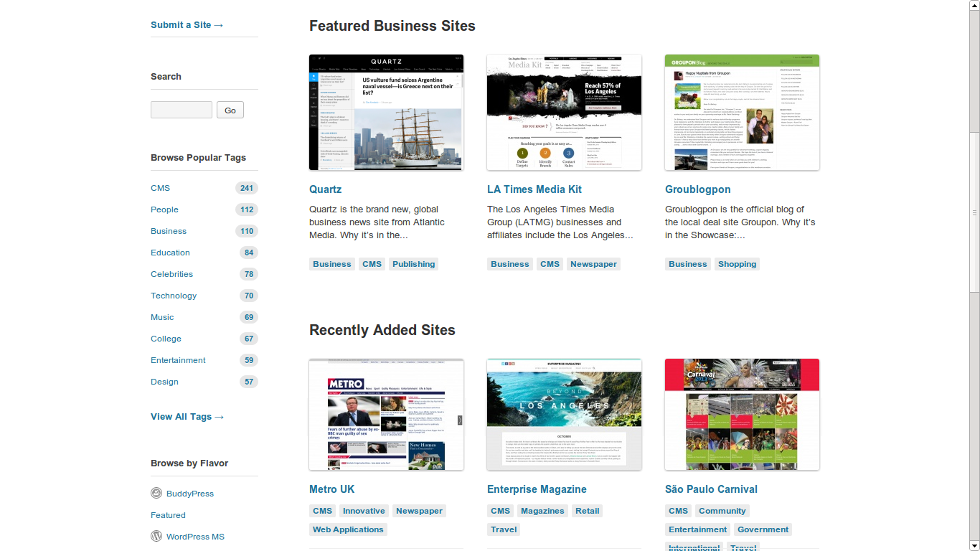Click the search input field
Screen dimensions: 980x551
pos(182,110)
